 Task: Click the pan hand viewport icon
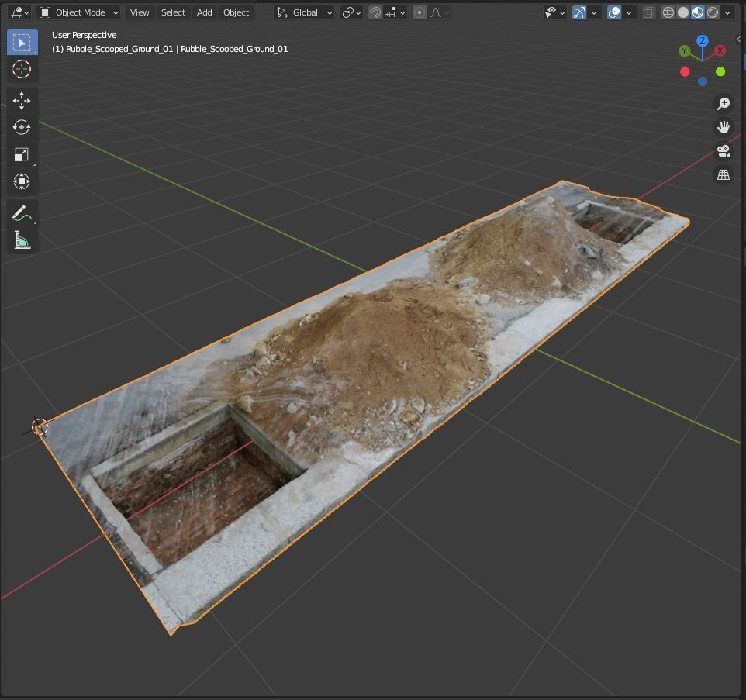[724, 127]
